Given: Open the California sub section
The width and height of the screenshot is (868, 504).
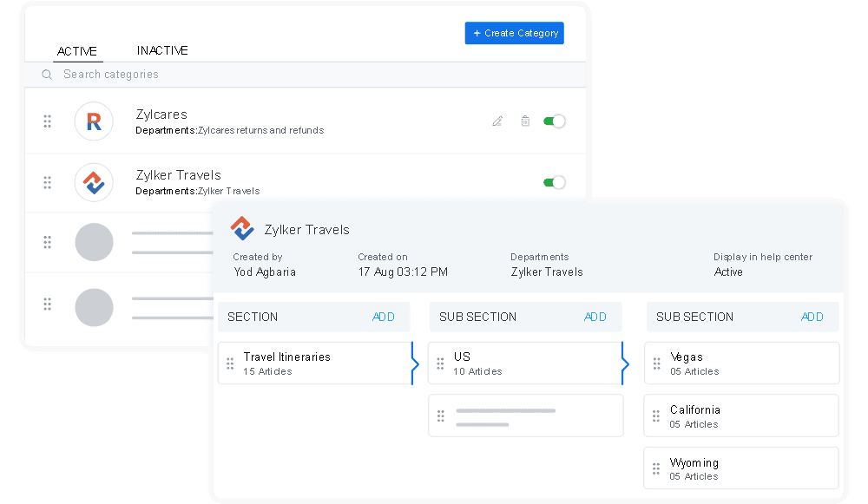Looking at the screenshot, I should pos(740,416).
